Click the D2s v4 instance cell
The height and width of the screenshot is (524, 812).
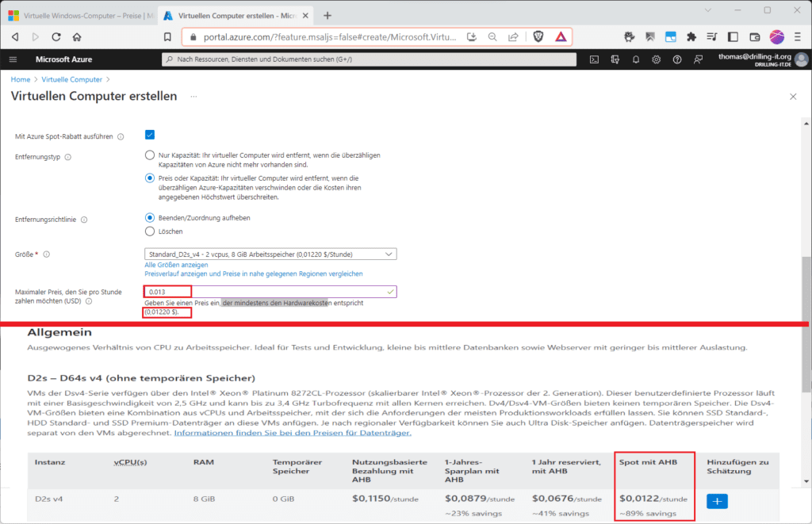(x=48, y=499)
